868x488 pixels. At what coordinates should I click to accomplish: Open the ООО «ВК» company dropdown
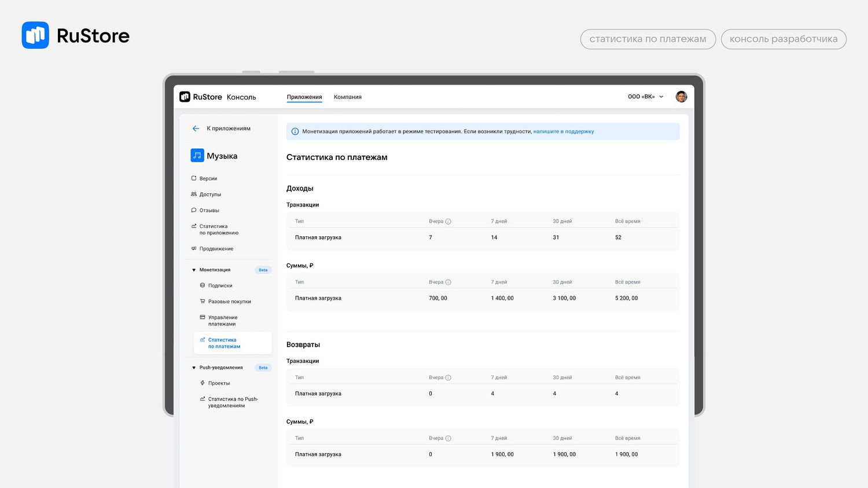[645, 97]
